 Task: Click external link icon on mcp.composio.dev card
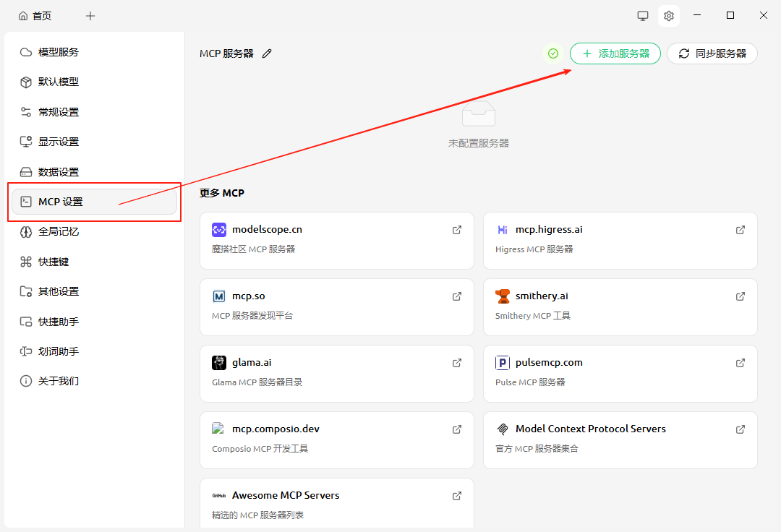(457, 429)
